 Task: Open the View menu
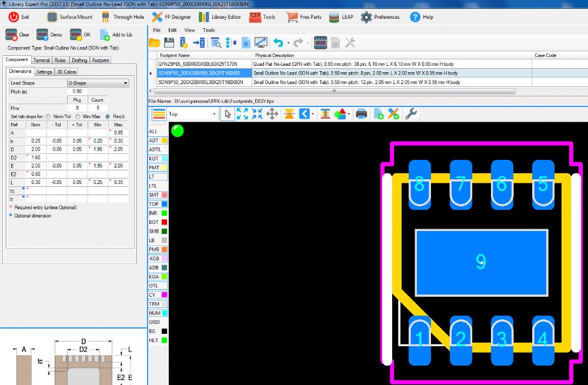pos(189,30)
